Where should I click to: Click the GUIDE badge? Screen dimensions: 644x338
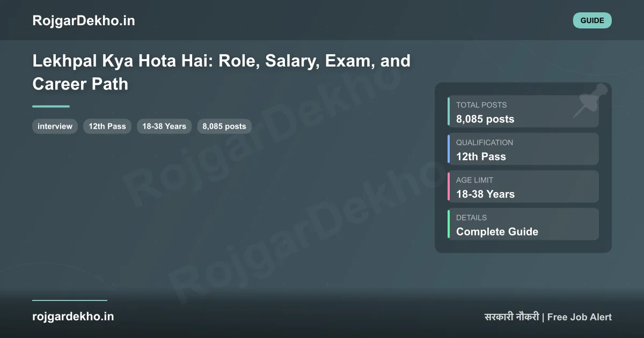click(592, 20)
